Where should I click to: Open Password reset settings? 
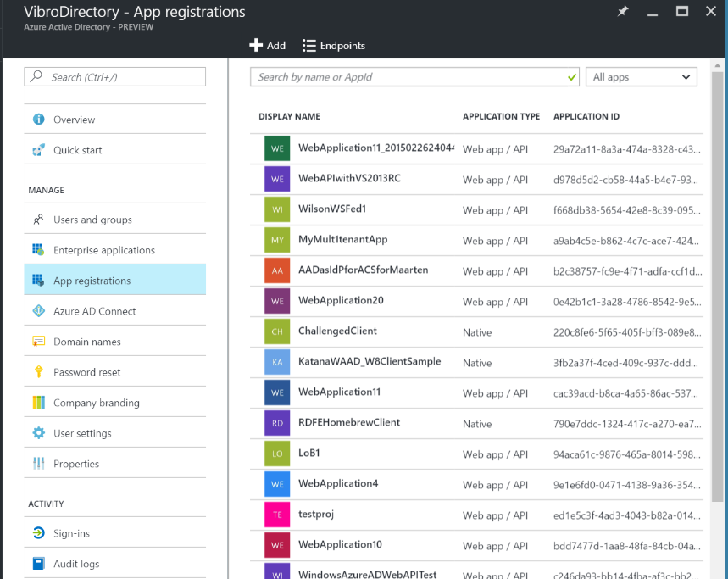click(x=114, y=372)
